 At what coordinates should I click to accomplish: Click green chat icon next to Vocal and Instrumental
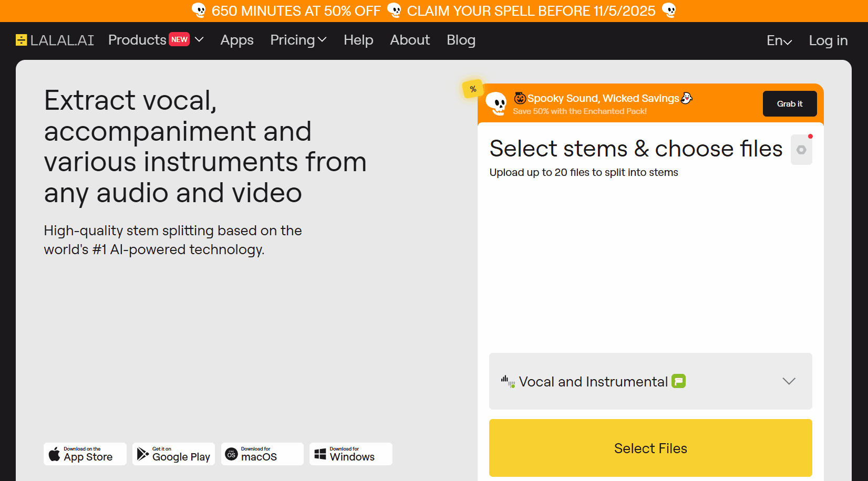pos(679,381)
